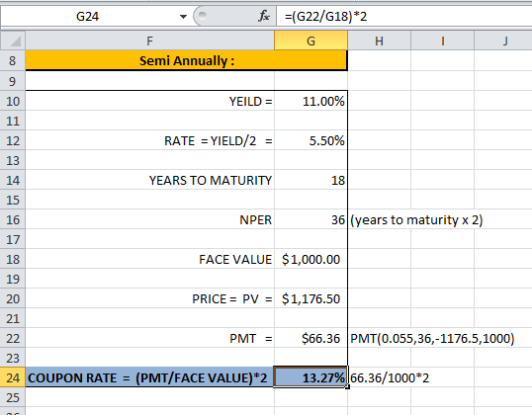Click the cell with value 18
The image size is (532, 415).
(310, 181)
